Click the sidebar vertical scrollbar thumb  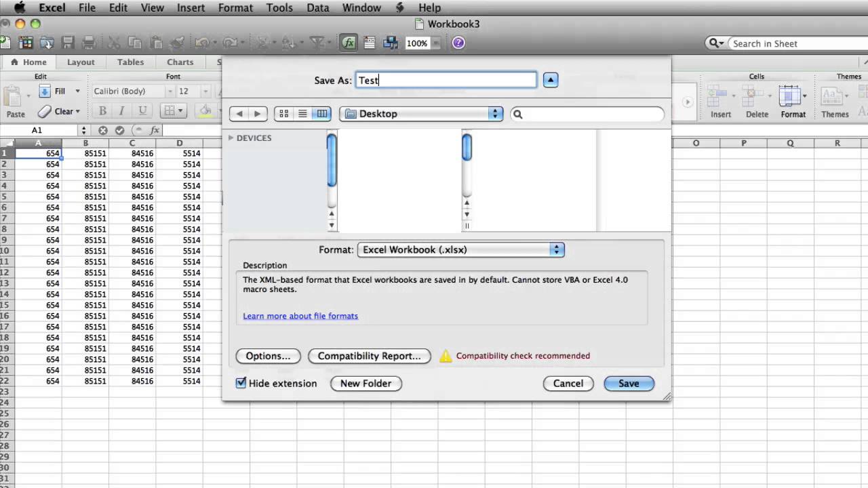[x=332, y=161]
